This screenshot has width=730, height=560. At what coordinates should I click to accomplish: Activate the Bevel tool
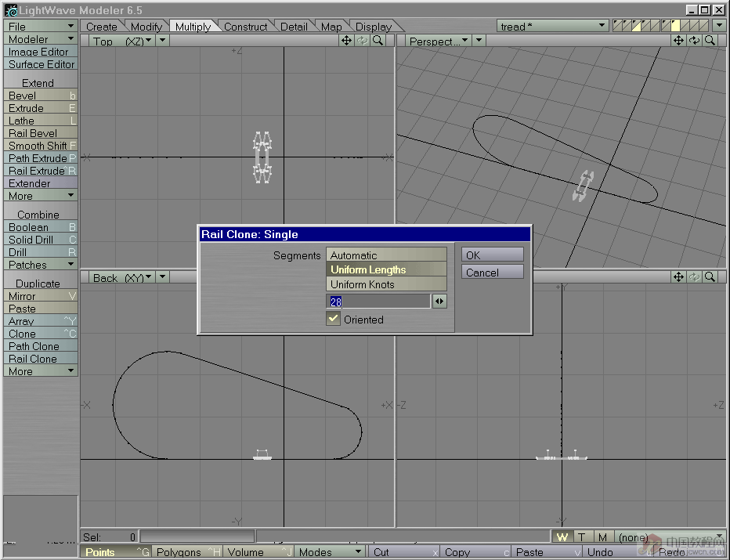coord(41,96)
